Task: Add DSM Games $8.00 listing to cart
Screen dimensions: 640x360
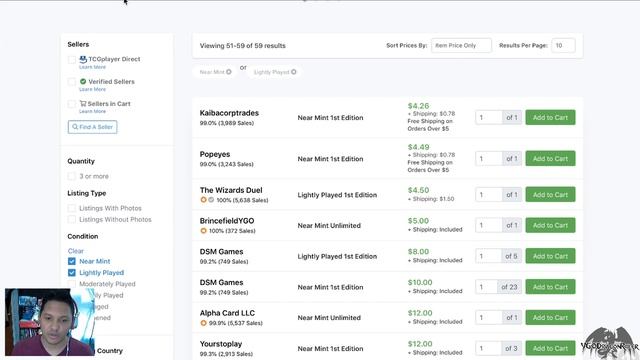Action: (550, 256)
